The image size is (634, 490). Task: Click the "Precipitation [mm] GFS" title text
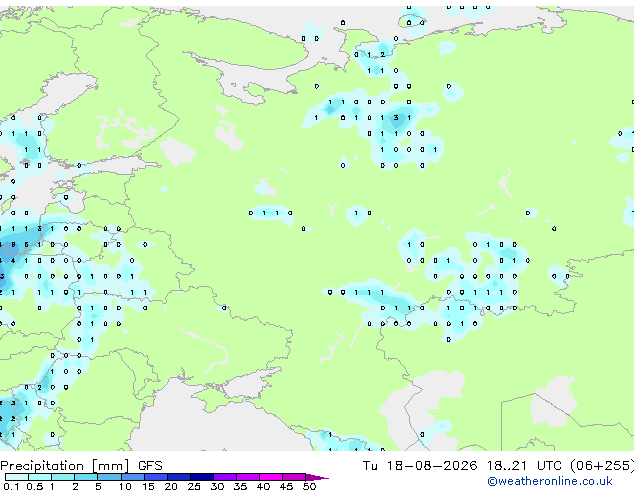[x=81, y=466]
